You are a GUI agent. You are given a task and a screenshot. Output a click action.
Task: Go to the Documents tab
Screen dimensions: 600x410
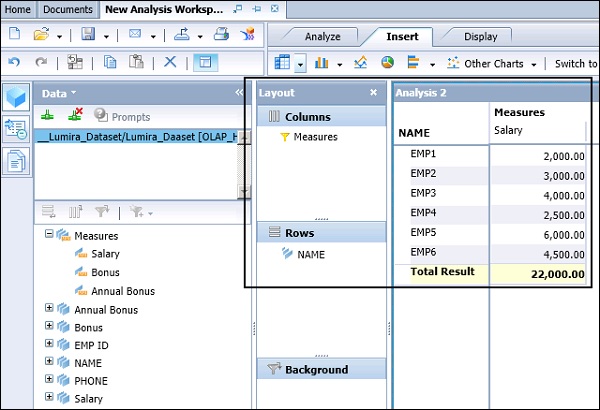(x=68, y=9)
